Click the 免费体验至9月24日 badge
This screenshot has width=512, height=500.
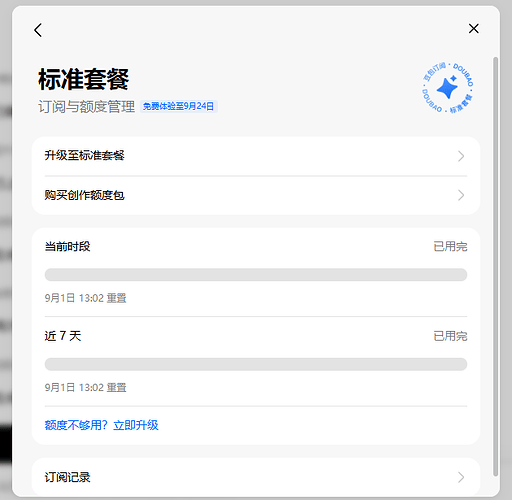pos(179,106)
